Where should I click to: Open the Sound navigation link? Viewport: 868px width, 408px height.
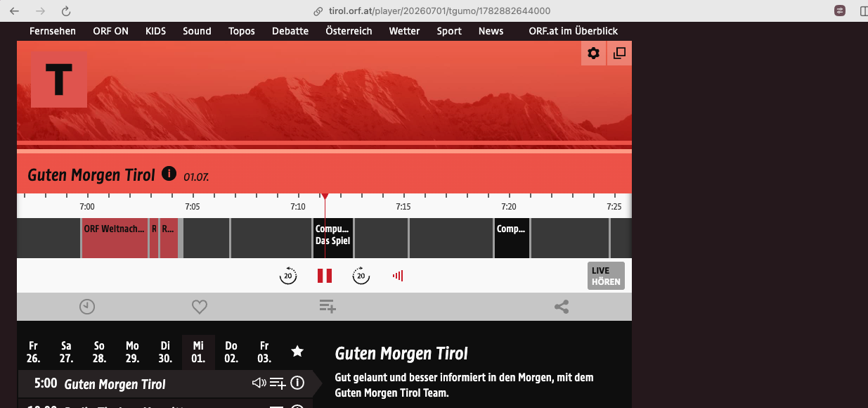(x=197, y=31)
